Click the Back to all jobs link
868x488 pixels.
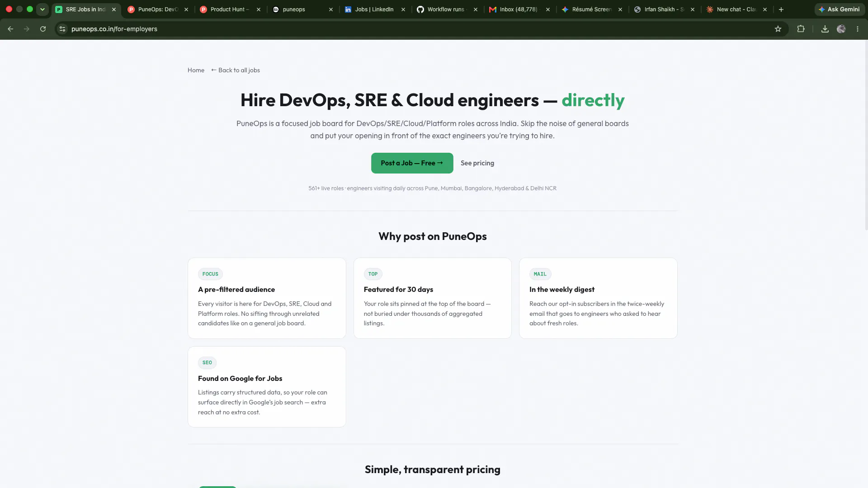pyautogui.click(x=236, y=70)
